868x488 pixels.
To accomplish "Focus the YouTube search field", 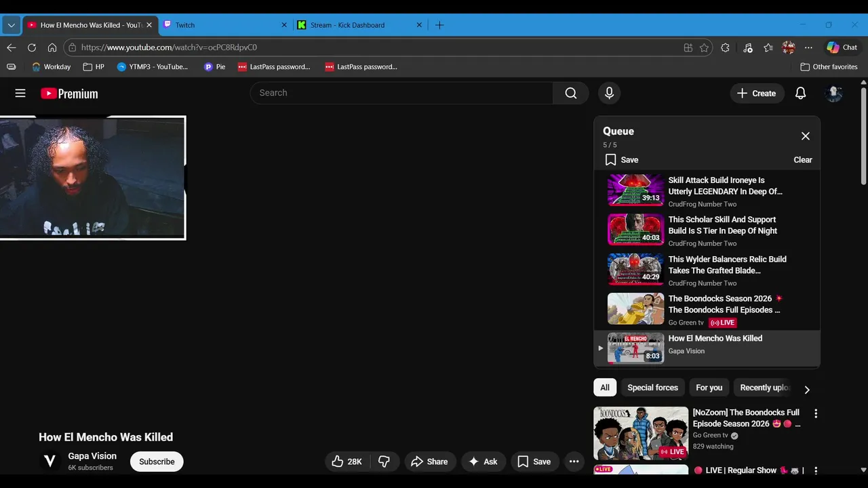I will [401, 93].
